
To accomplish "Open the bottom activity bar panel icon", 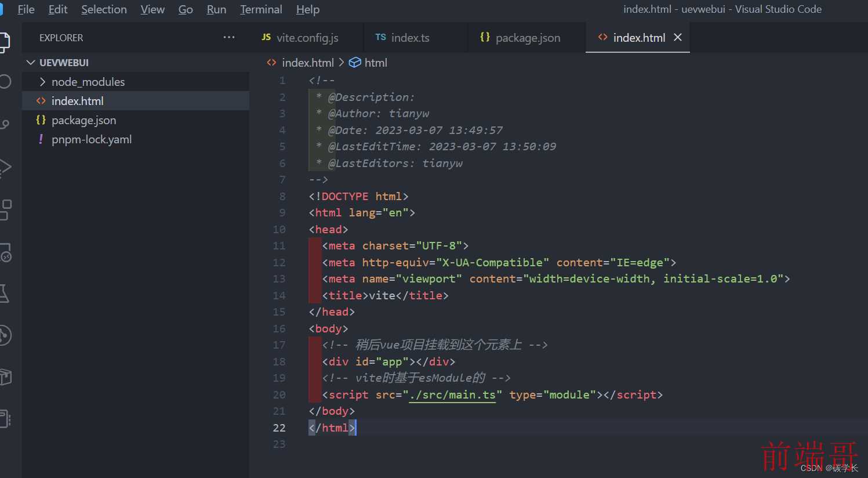I will click(x=5, y=419).
